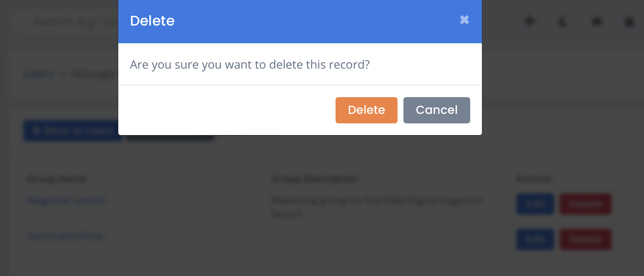Viewport: 644px width, 276px height.
Task: Delete the SubscriptionFlow group row
Action: [x=586, y=239]
